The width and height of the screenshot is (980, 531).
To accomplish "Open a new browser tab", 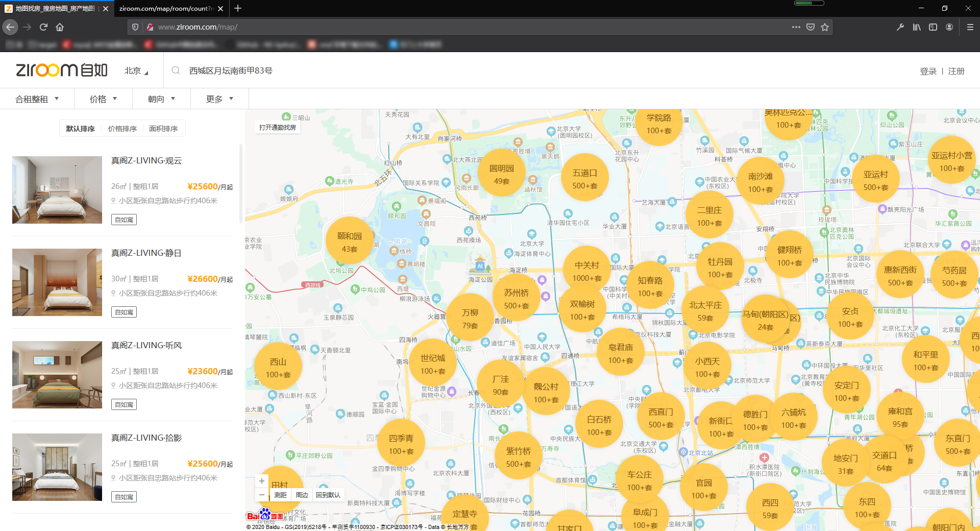I will [238, 8].
